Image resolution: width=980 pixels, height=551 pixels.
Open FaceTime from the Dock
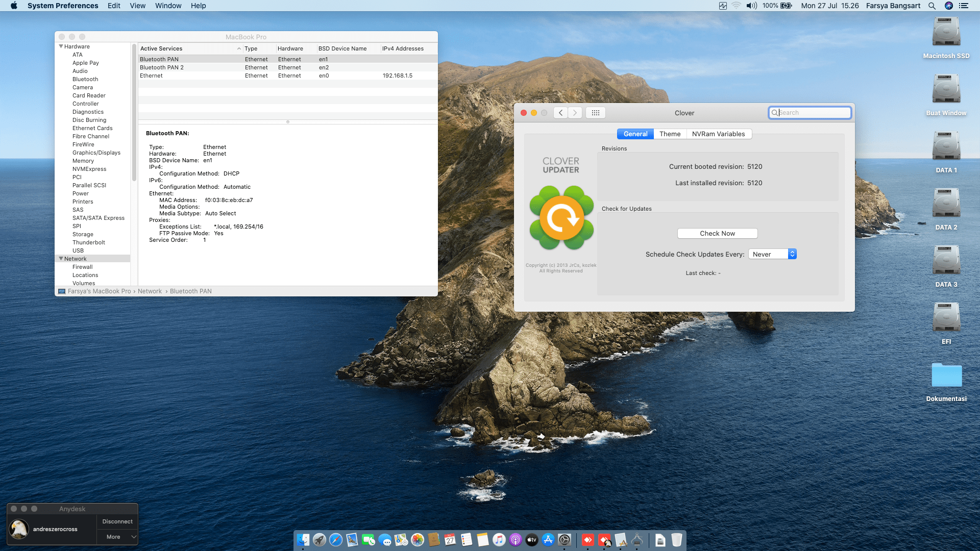coord(369,540)
